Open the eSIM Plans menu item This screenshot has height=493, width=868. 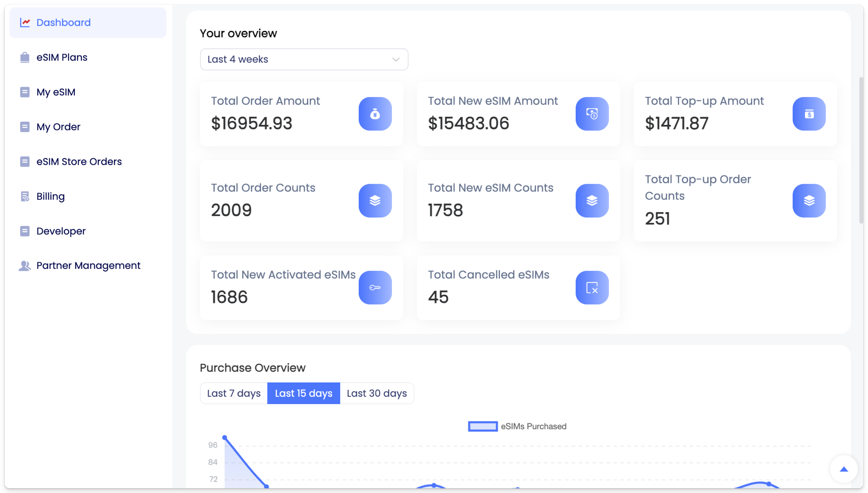[62, 57]
